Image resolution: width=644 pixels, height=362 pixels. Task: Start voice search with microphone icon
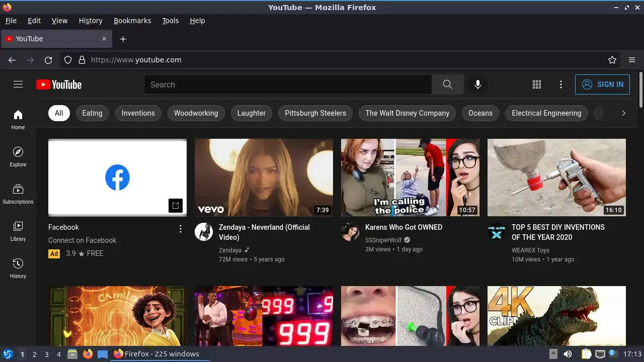478,84
